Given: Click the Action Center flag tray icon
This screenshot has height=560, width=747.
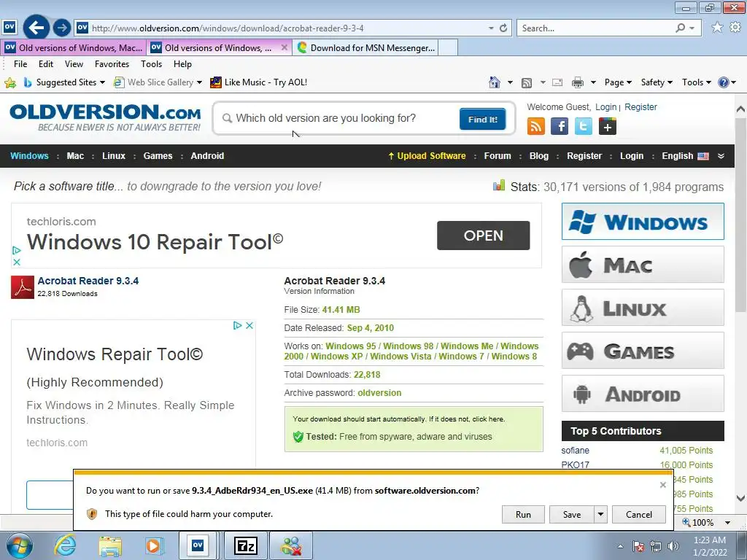Looking at the screenshot, I should [639, 546].
